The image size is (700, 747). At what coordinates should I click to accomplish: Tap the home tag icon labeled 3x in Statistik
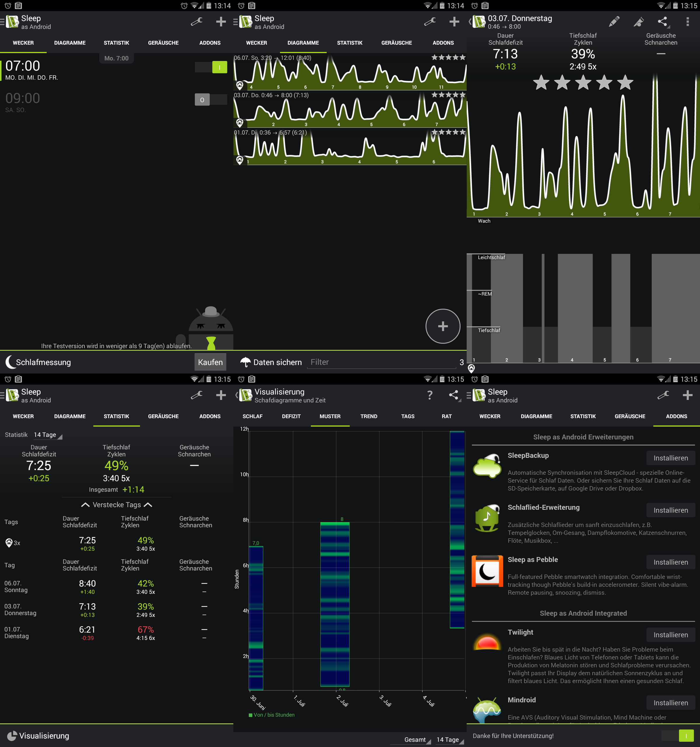9,542
